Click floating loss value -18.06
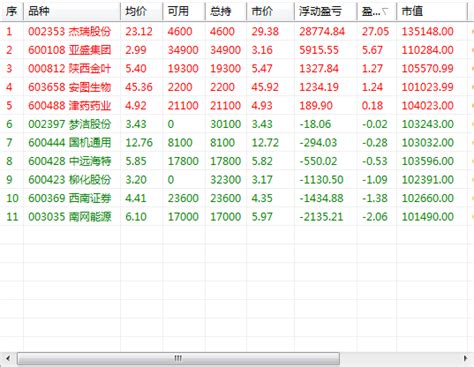Image resolution: width=474 pixels, height=367 pixels. [315, 124]
